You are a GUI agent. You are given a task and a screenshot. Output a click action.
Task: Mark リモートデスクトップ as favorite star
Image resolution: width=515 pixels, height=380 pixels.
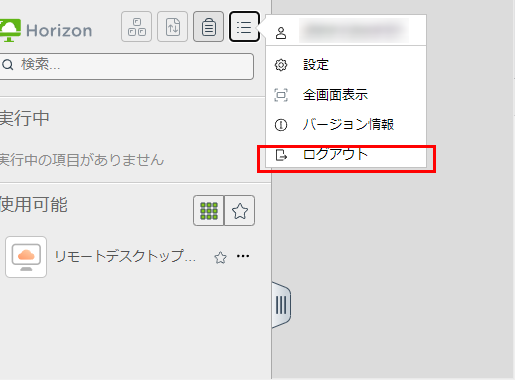pyautogui.click(x=220, y=257)
